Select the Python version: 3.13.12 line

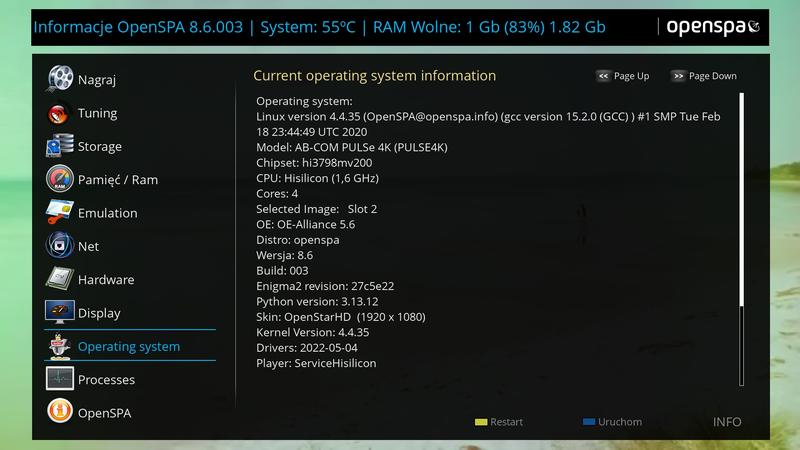coord(317,302)
